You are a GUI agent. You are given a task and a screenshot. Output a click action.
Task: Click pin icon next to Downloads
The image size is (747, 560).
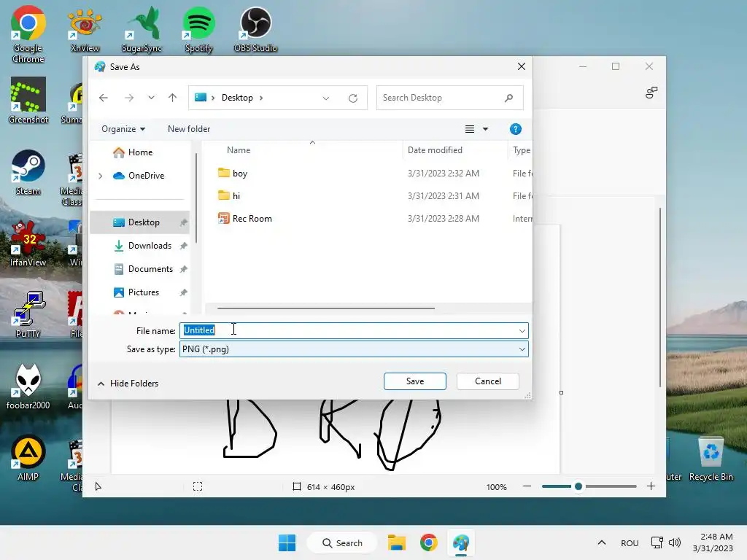point(183,246)
